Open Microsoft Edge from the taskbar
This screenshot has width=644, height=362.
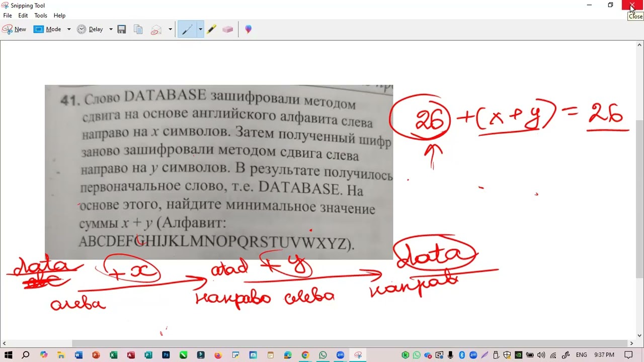(x=288, y=355)
